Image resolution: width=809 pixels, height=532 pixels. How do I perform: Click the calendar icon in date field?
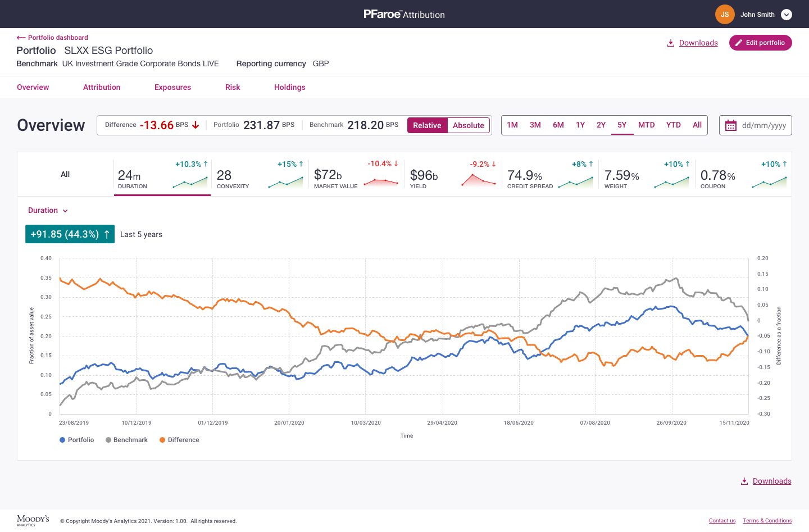[731, 125]
